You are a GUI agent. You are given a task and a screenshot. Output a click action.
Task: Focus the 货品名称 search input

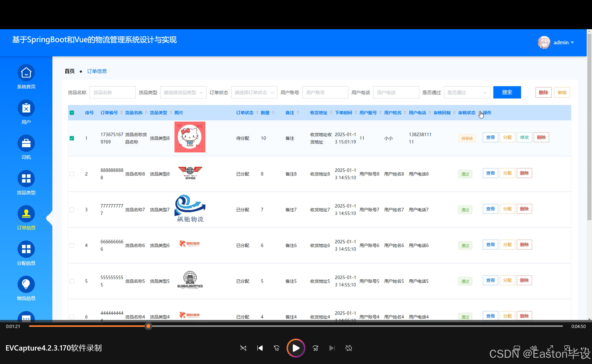click(112, 93)
